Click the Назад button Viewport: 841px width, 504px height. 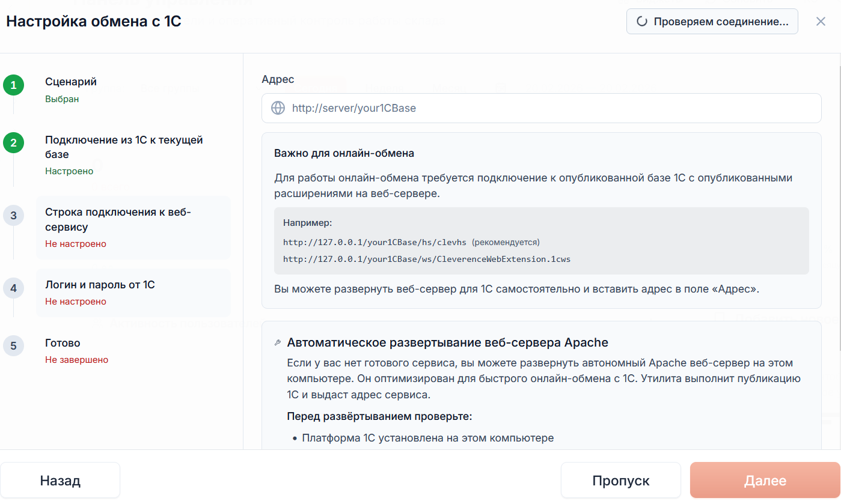[60, 481]
